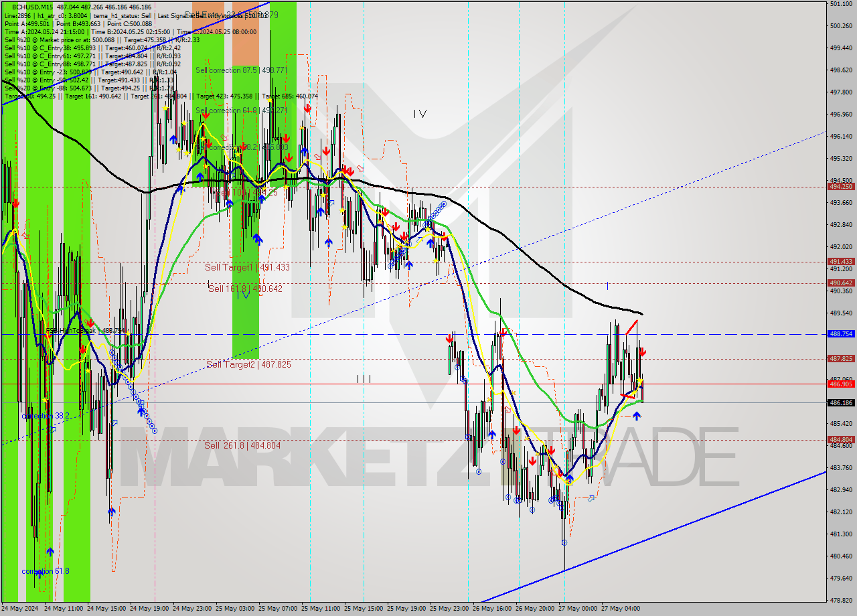Click the '27 May 00:00' time axis label

click(579, 609)
